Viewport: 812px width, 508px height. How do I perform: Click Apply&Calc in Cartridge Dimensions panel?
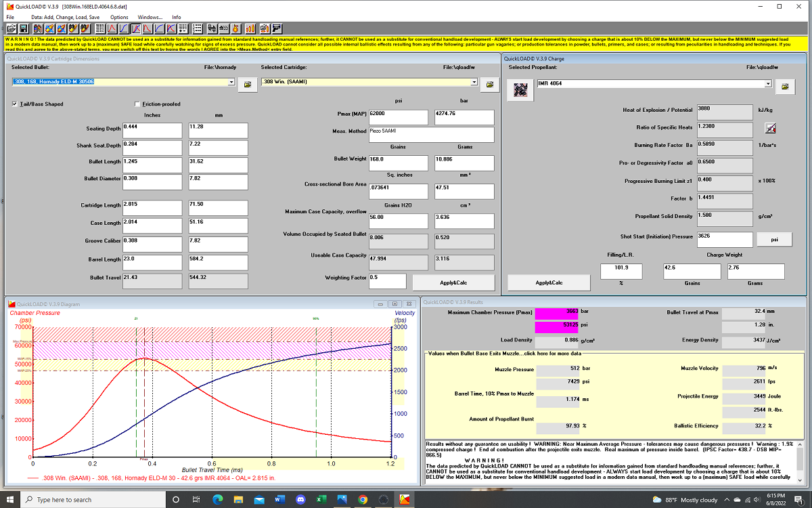click(x=453, y=282)
